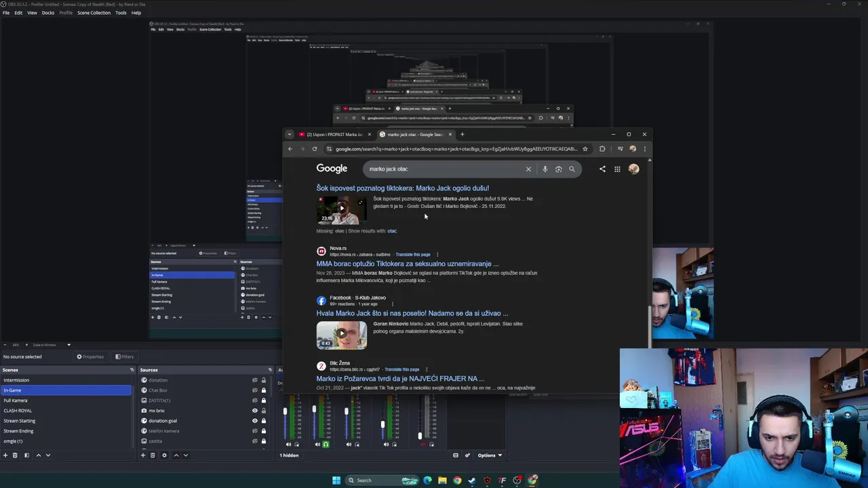868x488 pixels.
Task: Toggle visibility of the donation goal source
Action: (x=255, y=421)
